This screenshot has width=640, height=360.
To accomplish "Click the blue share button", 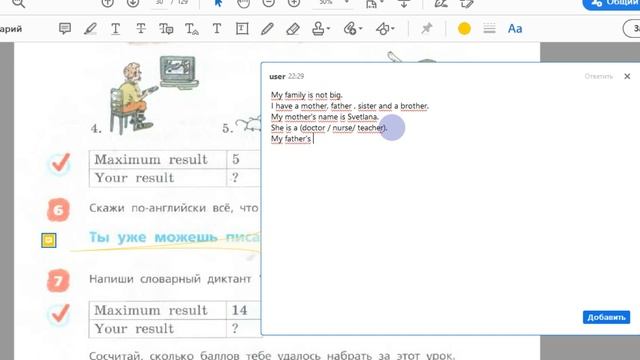I will click(611, 3).
